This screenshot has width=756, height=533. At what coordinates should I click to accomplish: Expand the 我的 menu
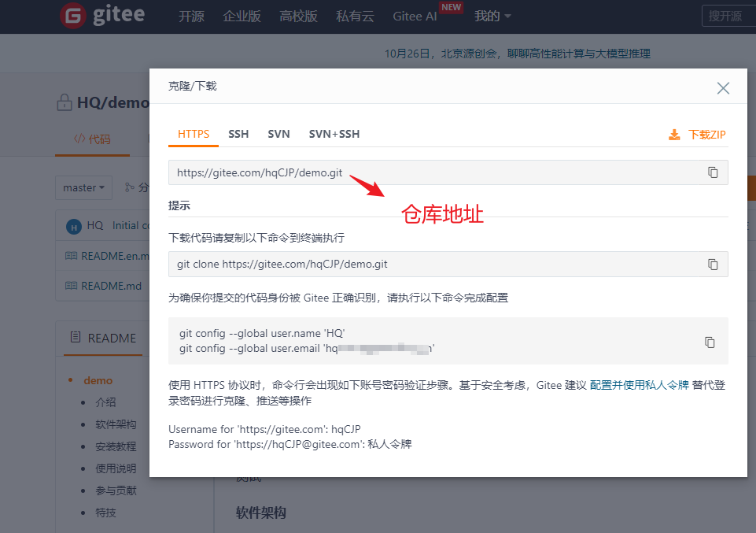coord(492,16)
